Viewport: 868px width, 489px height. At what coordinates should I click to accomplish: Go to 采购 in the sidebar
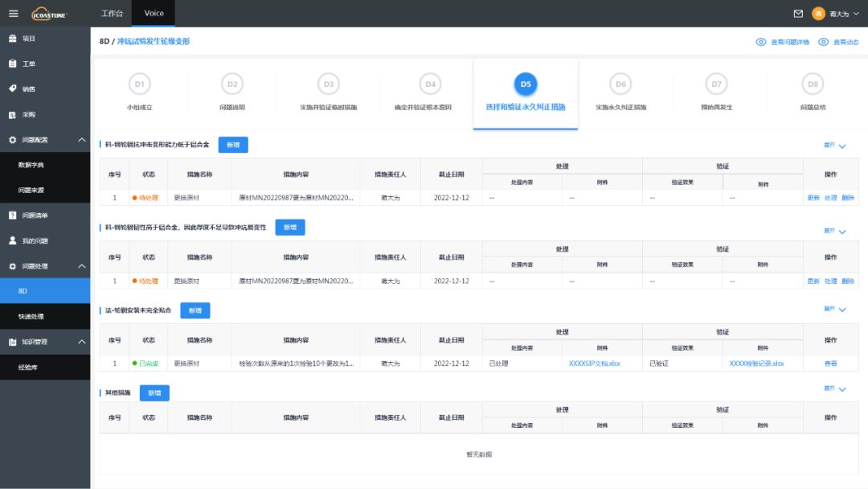click(x=28, y=114)
